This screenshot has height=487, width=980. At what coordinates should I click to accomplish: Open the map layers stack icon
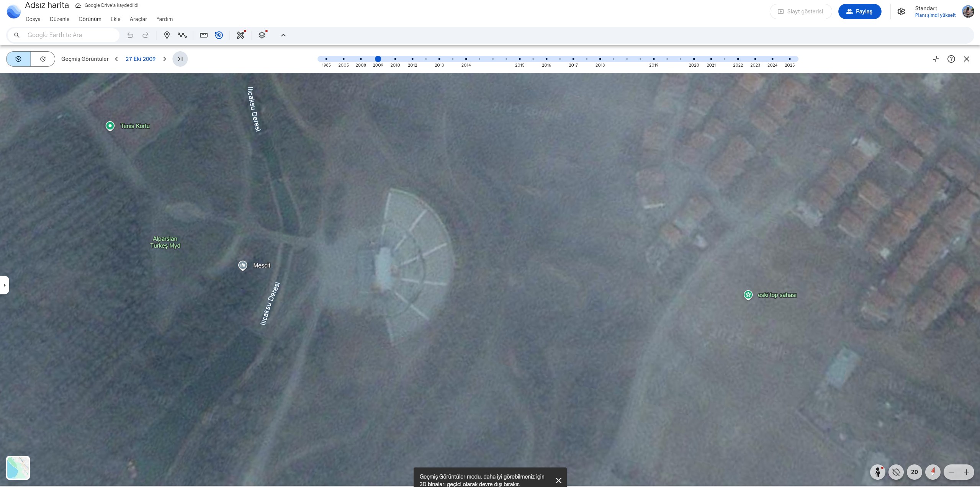tap(262, 35)
